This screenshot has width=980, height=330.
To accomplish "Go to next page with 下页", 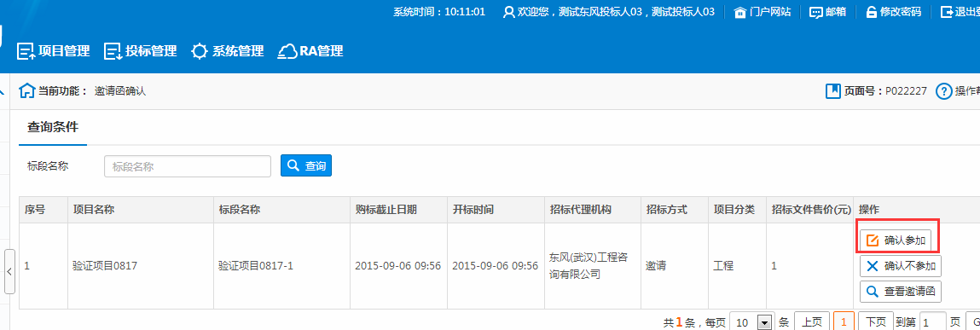I will [876, 321].
